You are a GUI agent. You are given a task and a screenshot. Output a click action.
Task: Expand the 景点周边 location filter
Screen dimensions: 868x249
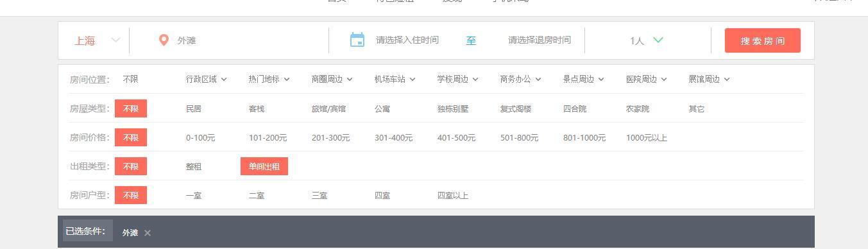583,80
